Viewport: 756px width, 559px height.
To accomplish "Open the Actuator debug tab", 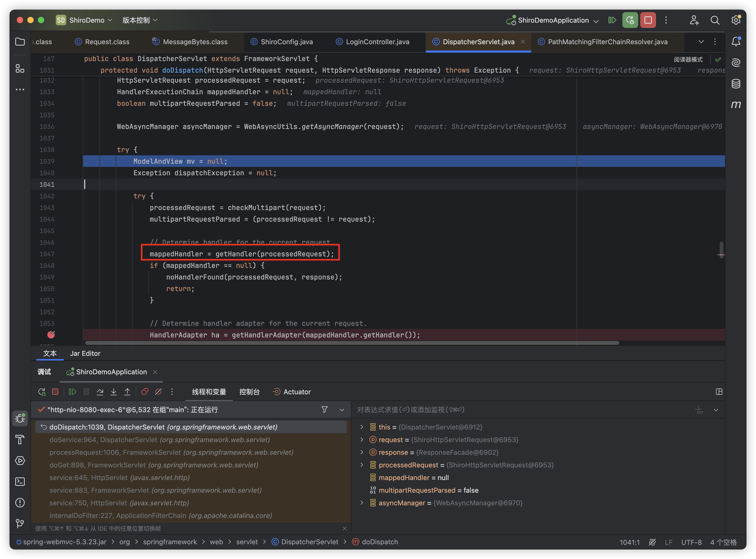I will click(x=291, y=392).
